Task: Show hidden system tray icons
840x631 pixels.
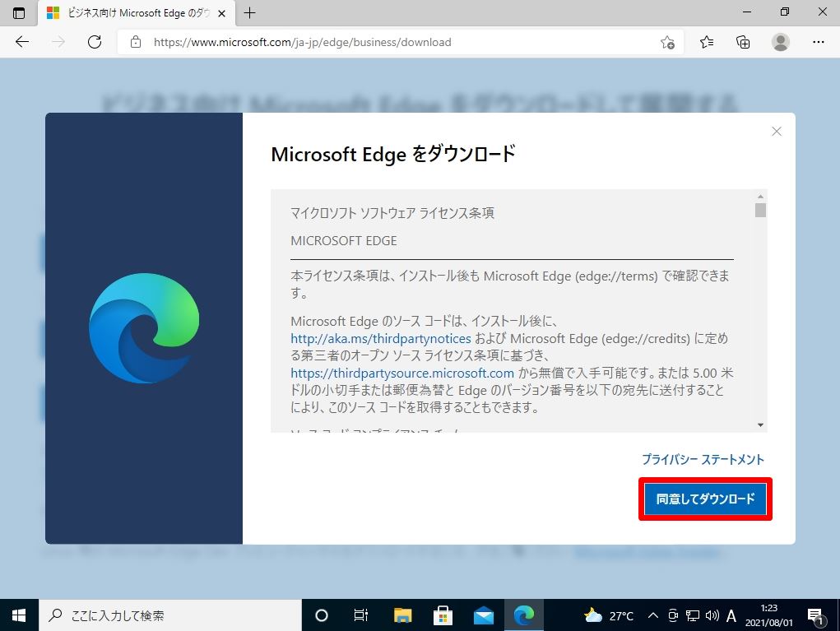Action: [x=653, y=615]
